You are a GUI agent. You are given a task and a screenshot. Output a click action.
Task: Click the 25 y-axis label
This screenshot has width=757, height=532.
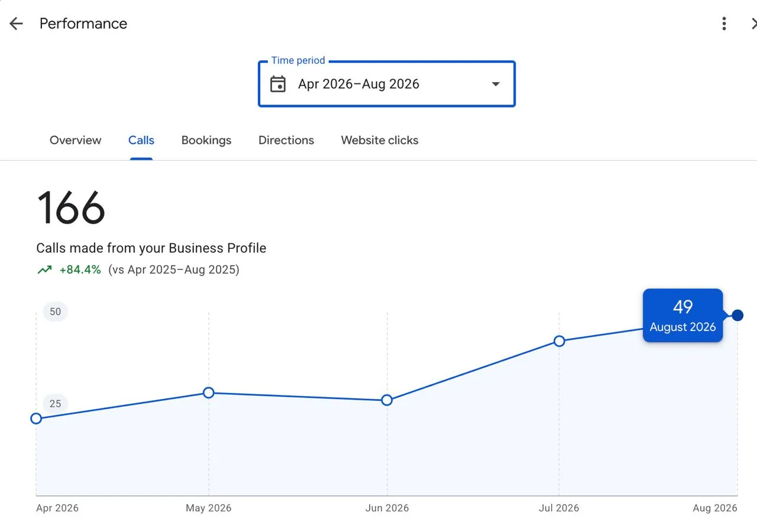[x=55, y=404]
